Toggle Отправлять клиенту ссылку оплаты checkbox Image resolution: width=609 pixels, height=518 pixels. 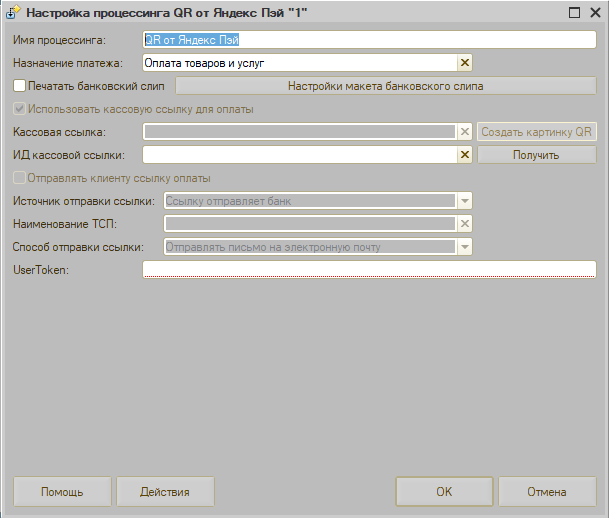[x=20, y=178]
